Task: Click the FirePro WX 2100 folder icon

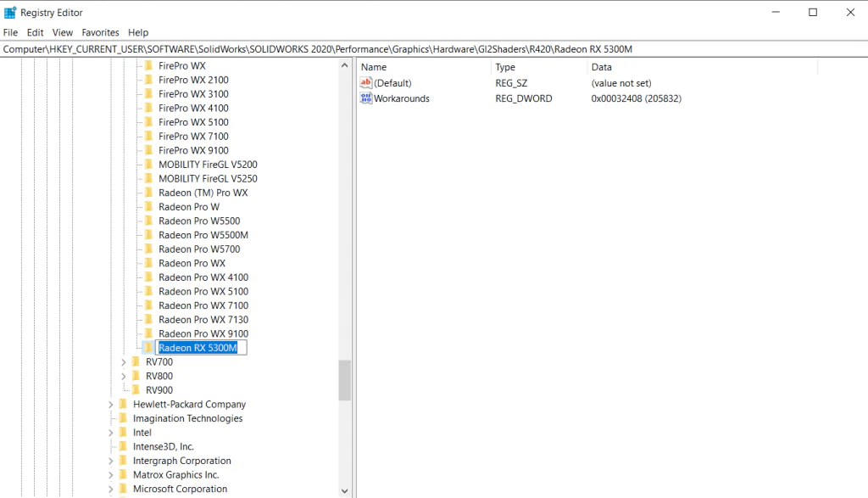Action: click(x=149, y=80)
